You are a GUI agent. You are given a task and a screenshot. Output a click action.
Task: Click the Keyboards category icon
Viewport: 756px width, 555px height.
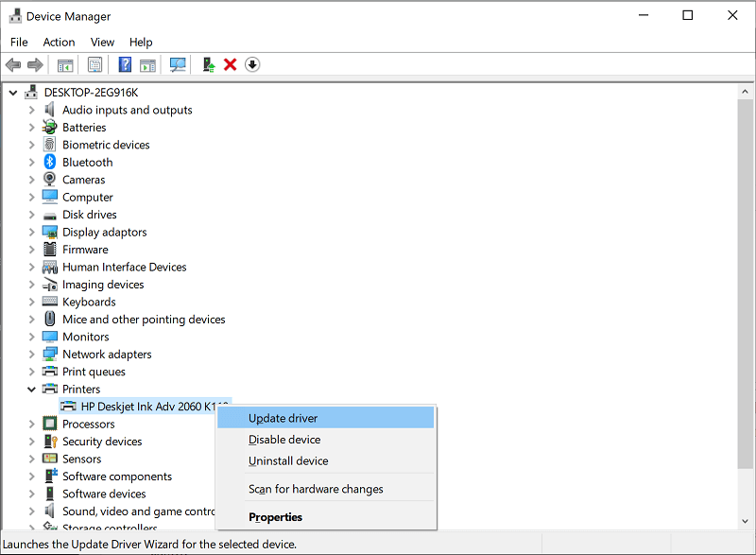click(x=50, y=302)
